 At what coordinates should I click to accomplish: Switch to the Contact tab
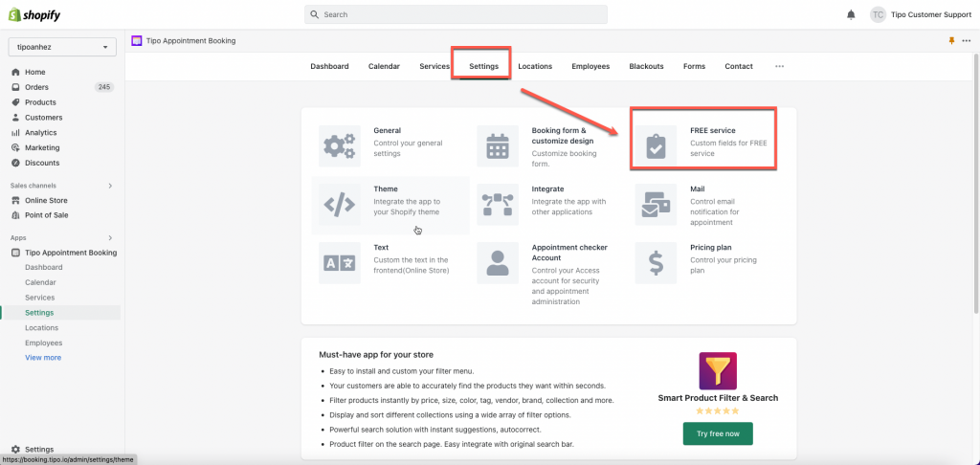[x=739, y=66]
